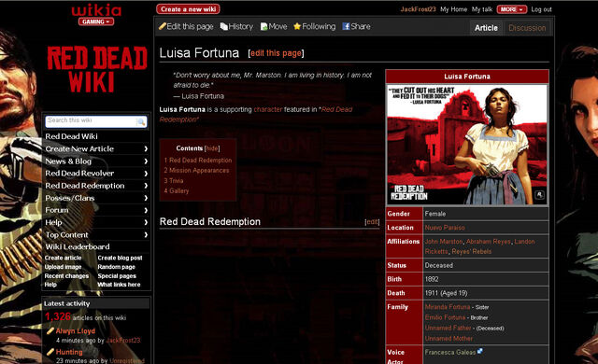Click the Luisa Fortuna infobox image
This screenshot has height=364, width=598.
coord(467,145)
